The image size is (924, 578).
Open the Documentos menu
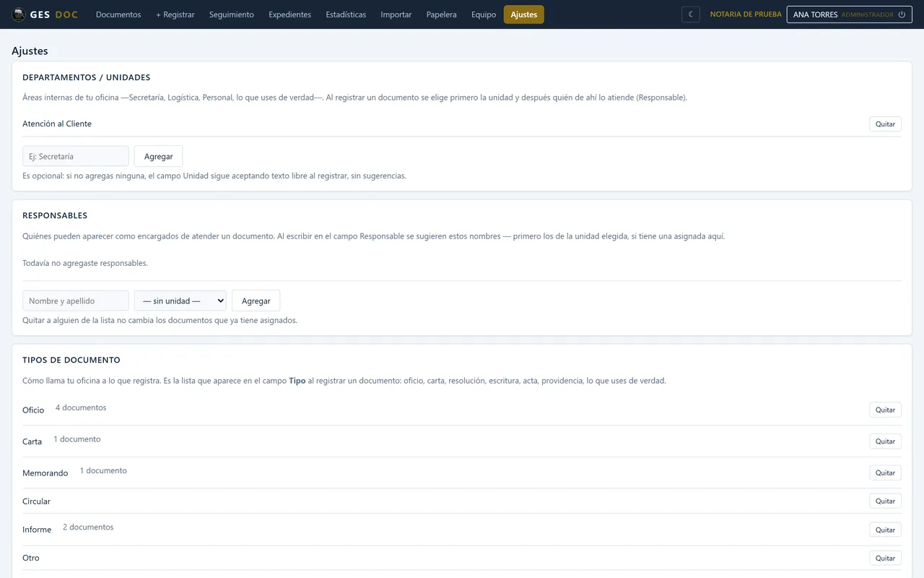118,14
